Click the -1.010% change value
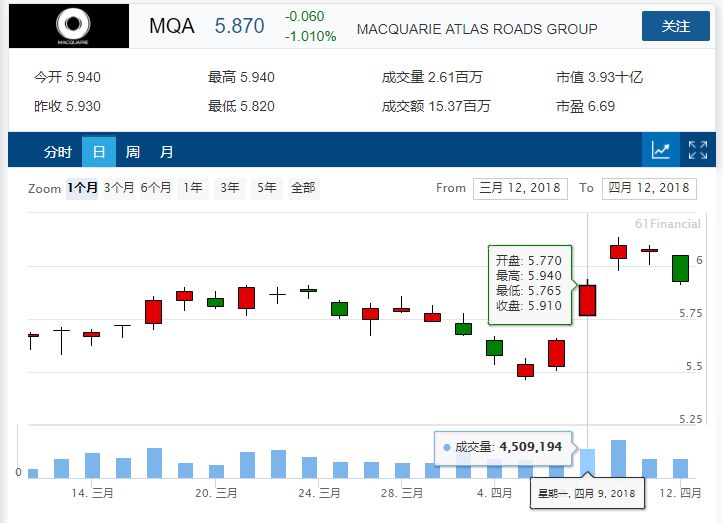The image size is (723, 523). tap(310, 36)
